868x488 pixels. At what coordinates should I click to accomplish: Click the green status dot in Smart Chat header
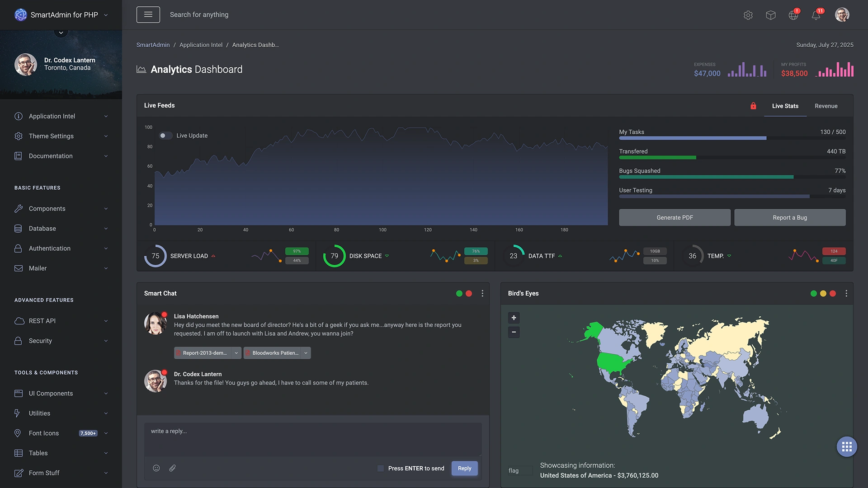(459, 293)
